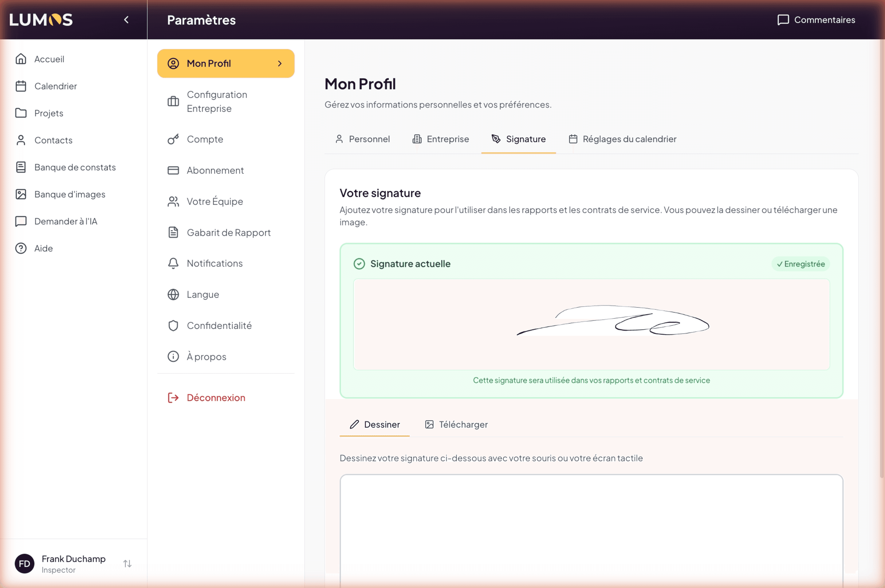The image size is (885, 588).
Task: Click inside the signature drawing canvas
Action: coord(591,531)
